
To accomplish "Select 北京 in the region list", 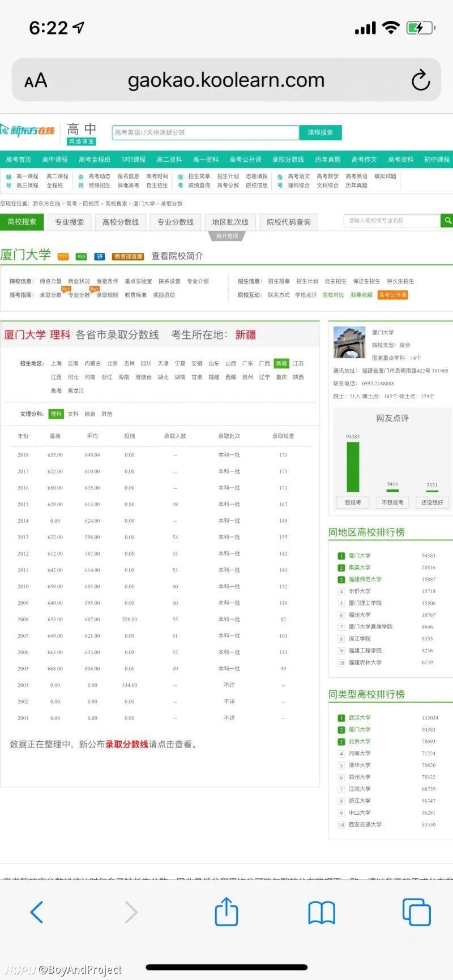I will click(113, 363).
